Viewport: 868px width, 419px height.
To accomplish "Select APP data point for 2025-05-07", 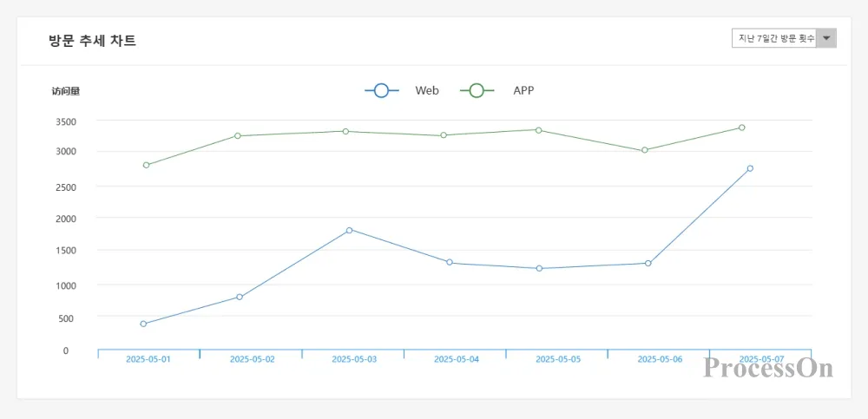I will (742, 128).
